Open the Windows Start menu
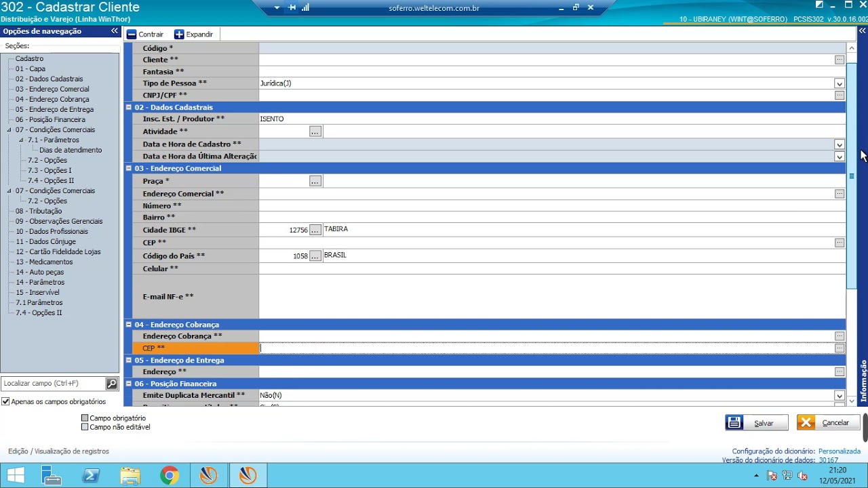The height and width of the screenshot is (488, 868). point(16,475)
